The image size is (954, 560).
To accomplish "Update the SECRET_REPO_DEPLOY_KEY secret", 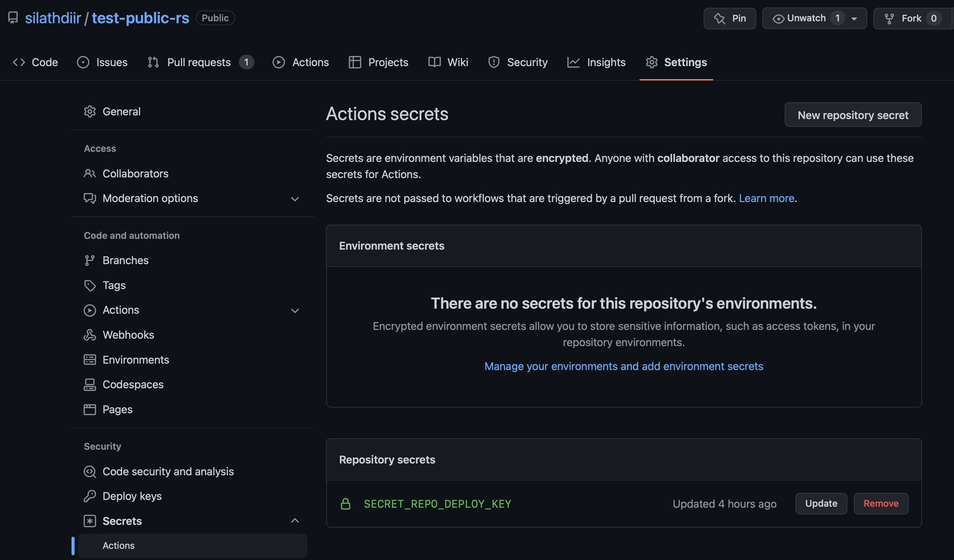I will pyautogui.click(x=821, y=504).
